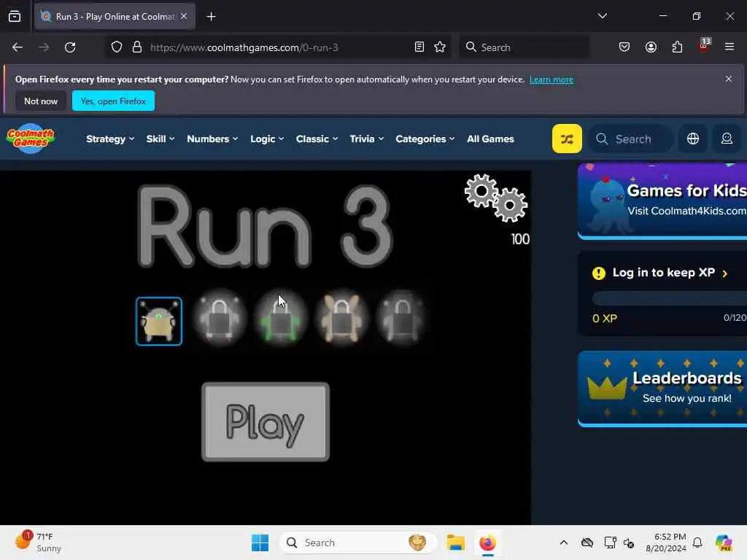This screenshot has height=560, width=747.
Task: Open Copilot preview icon in taskbar
Action: 723,542
